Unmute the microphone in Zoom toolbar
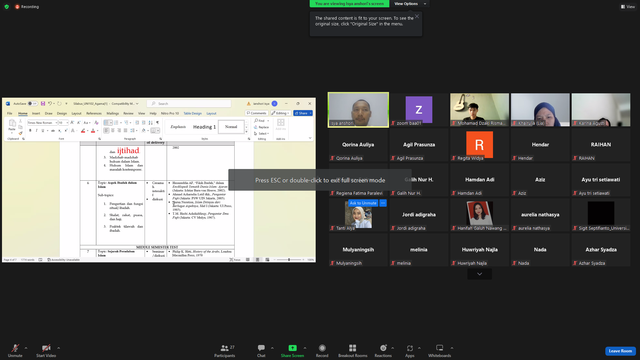The width and height of the screenshot is (640, 360). pyautogui.click(x=15, y=350)
